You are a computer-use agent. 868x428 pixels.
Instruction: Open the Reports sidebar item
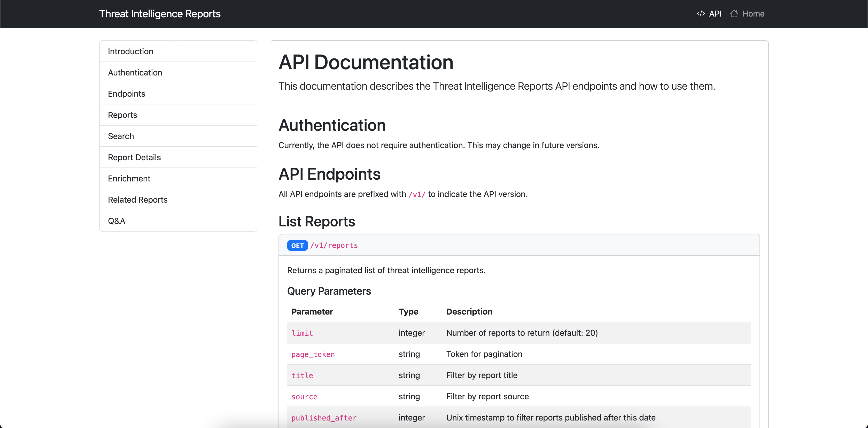(122, 115)
